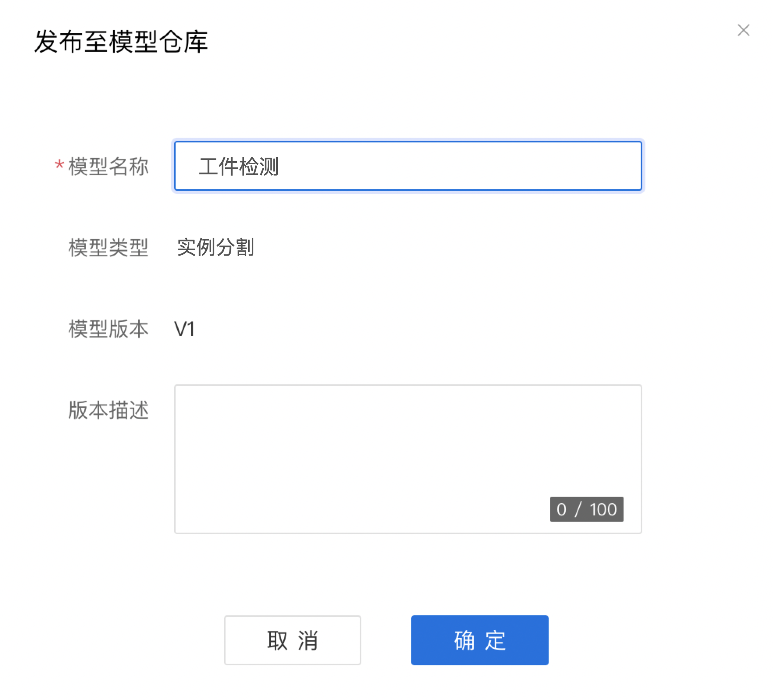Click the 发布至模型仓库 dialog title
This screenshot has width=773, height=700.
click(x=121, y=41)
